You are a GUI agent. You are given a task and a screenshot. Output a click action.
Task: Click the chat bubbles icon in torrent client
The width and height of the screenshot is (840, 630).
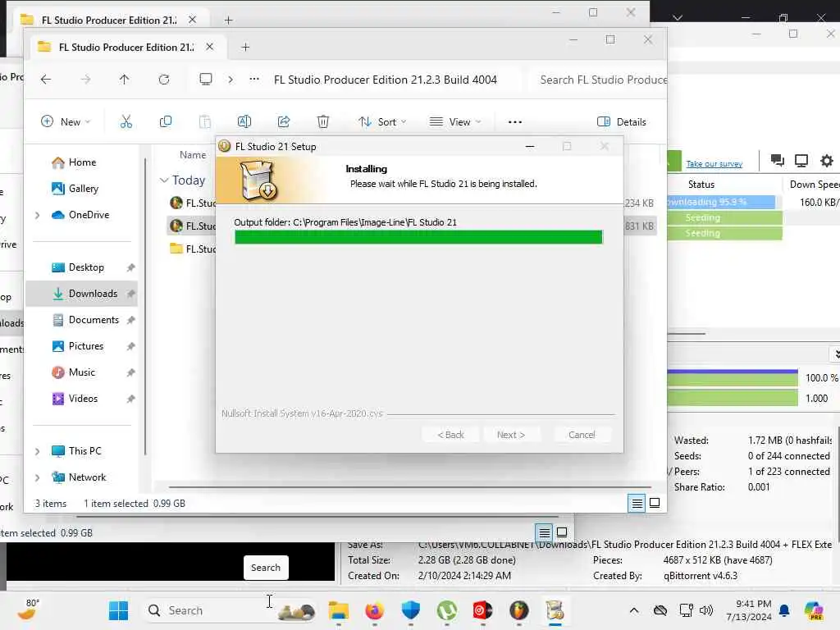pos(778,160)
